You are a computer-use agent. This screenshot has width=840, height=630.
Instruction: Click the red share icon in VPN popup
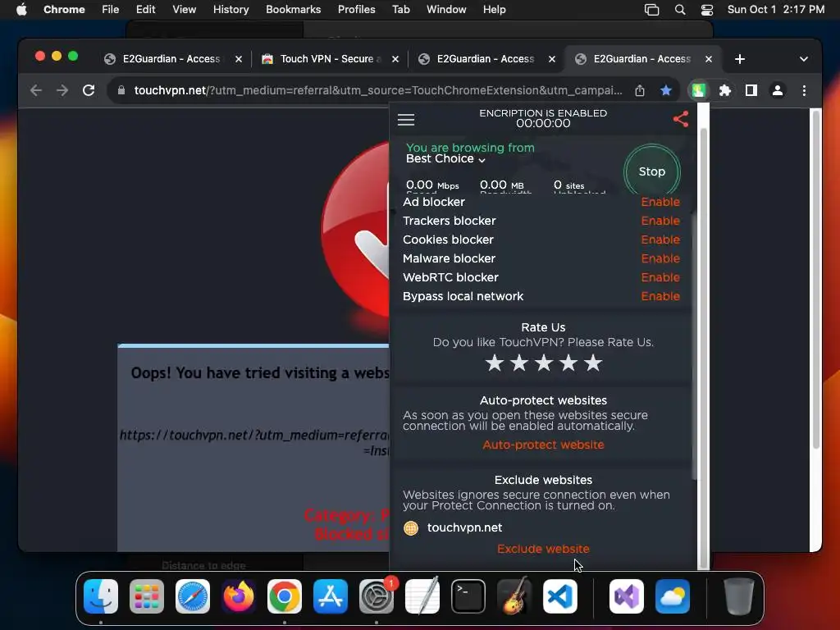(680, 119)
